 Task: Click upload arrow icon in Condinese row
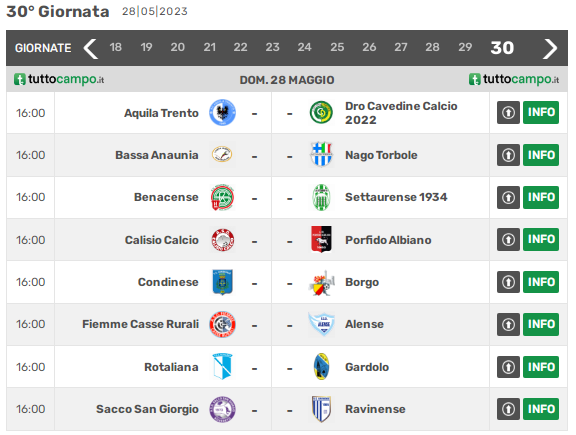point(508,282)
